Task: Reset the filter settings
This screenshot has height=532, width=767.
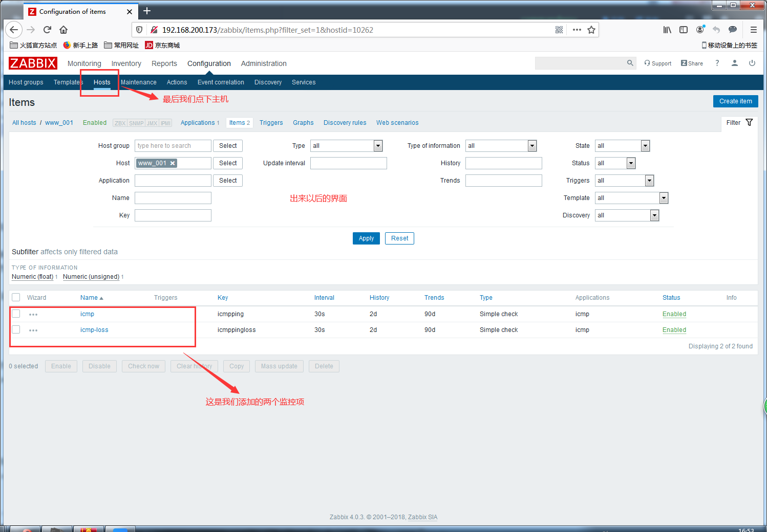Action: point(399,238)
